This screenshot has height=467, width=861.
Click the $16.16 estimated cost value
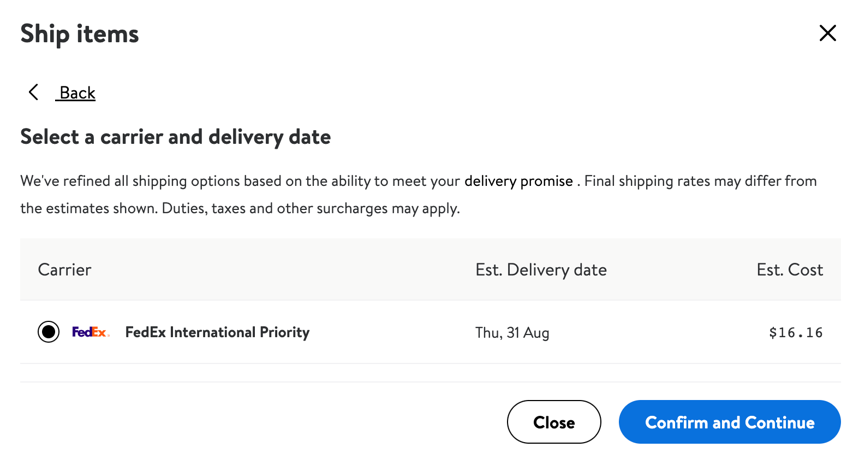pyautogui.click(x=796, y=332)
